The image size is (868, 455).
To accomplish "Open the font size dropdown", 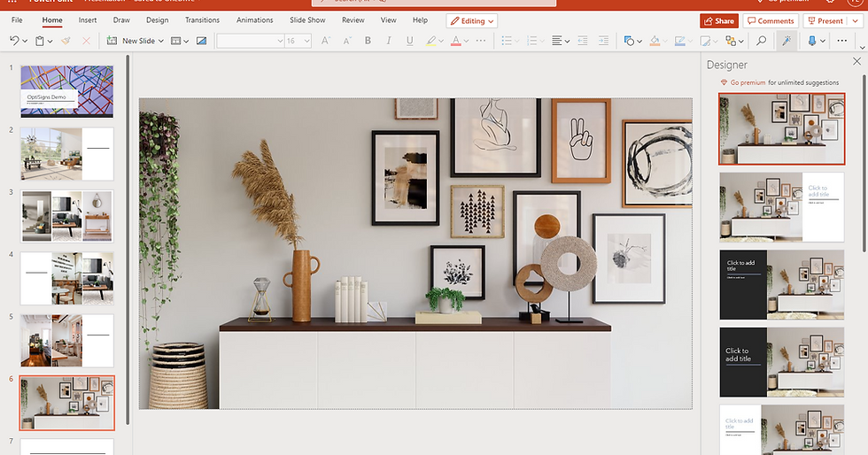I will [306, 41].
